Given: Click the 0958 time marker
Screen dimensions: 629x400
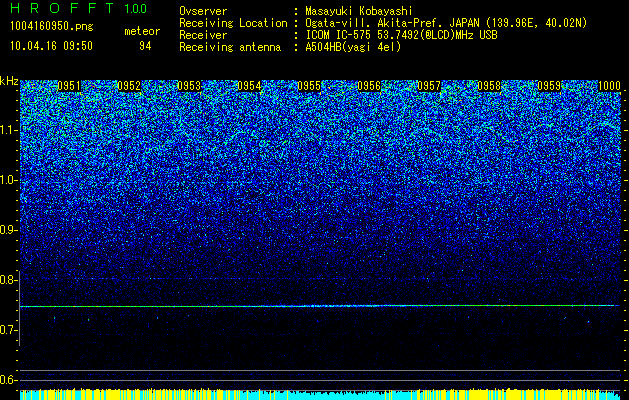Looking at the screenshot, I should pyautogui.click(x=489, y=86).
